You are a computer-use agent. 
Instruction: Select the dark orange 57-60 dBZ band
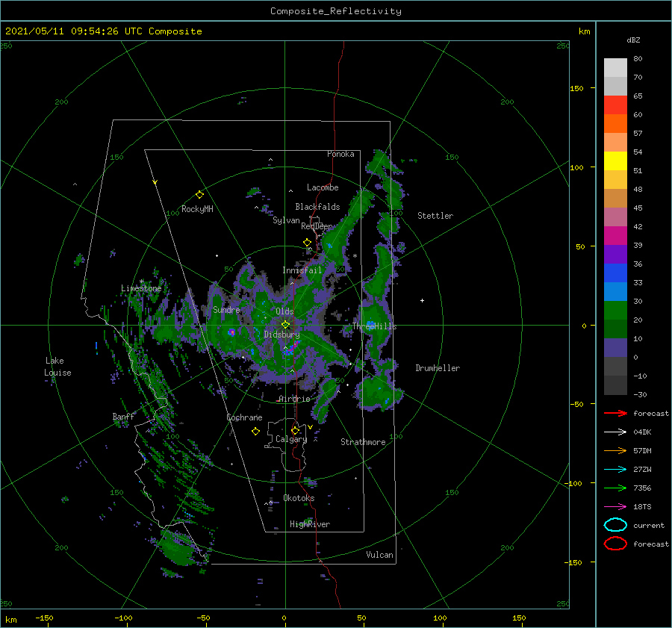615,124
